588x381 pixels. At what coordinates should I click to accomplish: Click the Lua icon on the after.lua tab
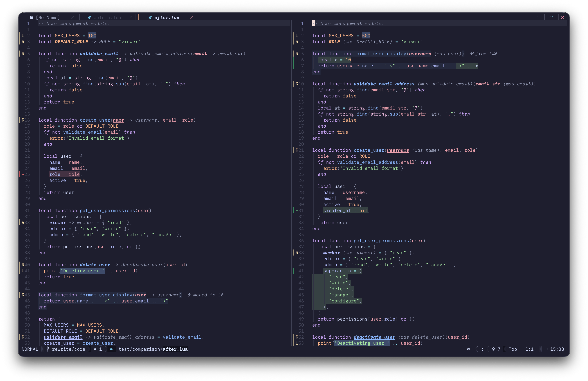coord(150,18)
